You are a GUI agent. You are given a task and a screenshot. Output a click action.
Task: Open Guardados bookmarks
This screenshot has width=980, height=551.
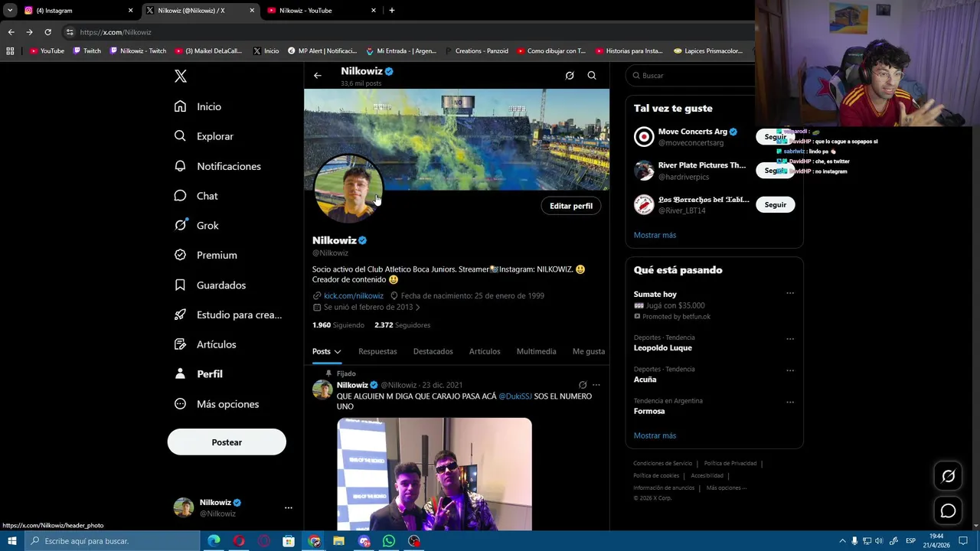pos(210,285)
